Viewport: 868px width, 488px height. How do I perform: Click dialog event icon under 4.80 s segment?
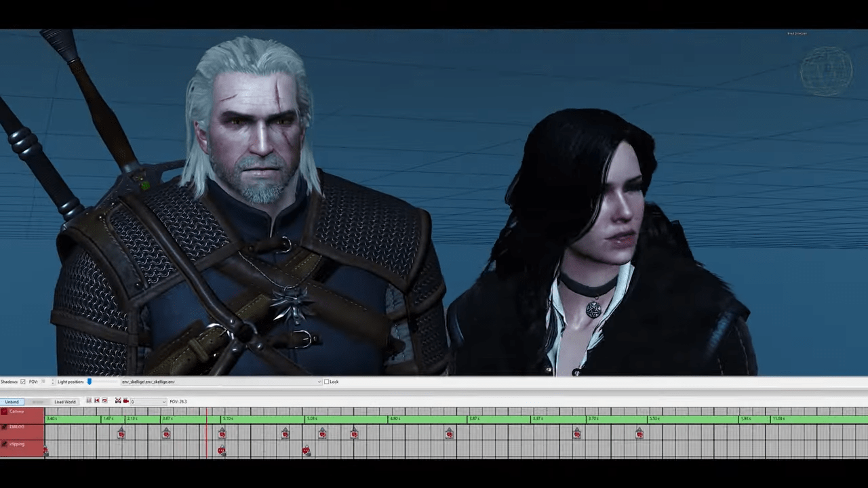click(449, 432)
